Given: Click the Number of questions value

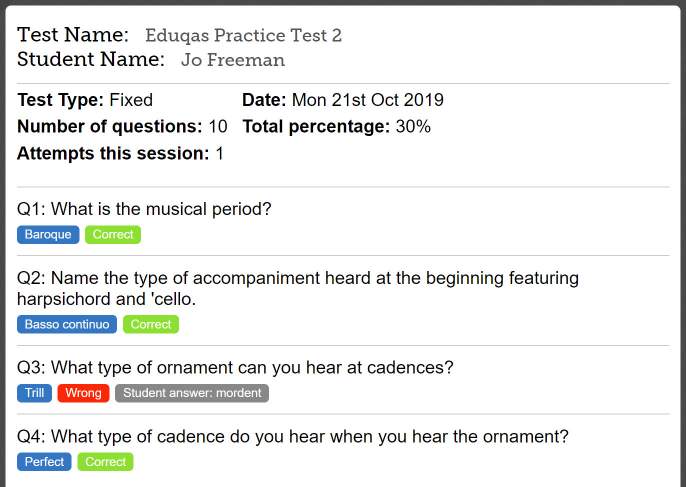Looking at the screenshot, I should coord(218,127).
